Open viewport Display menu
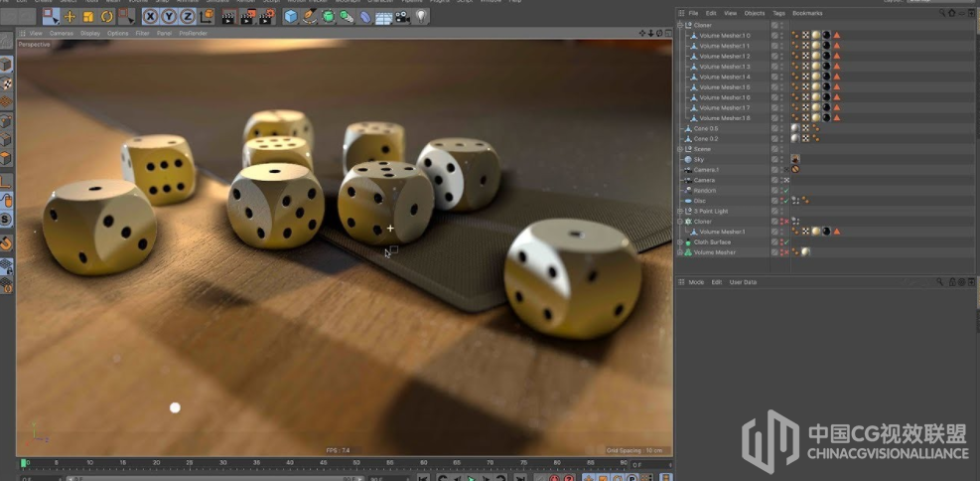This screenshot has height=481, width=980. [90, 33]
